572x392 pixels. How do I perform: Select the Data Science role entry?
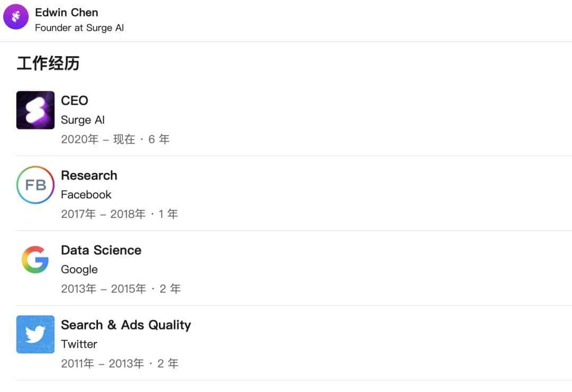(x=101, y=250)
